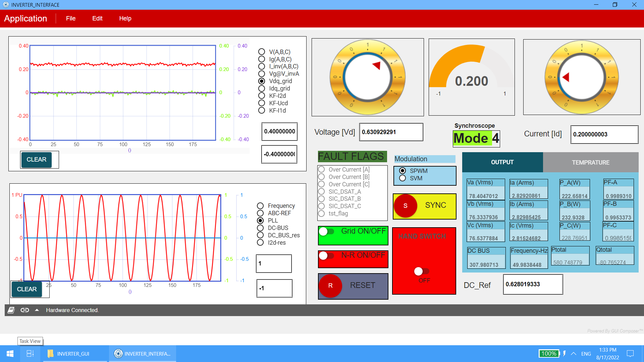
Task: Open INVERTER_GUI folder in taskbar
Action: point(69,354)
